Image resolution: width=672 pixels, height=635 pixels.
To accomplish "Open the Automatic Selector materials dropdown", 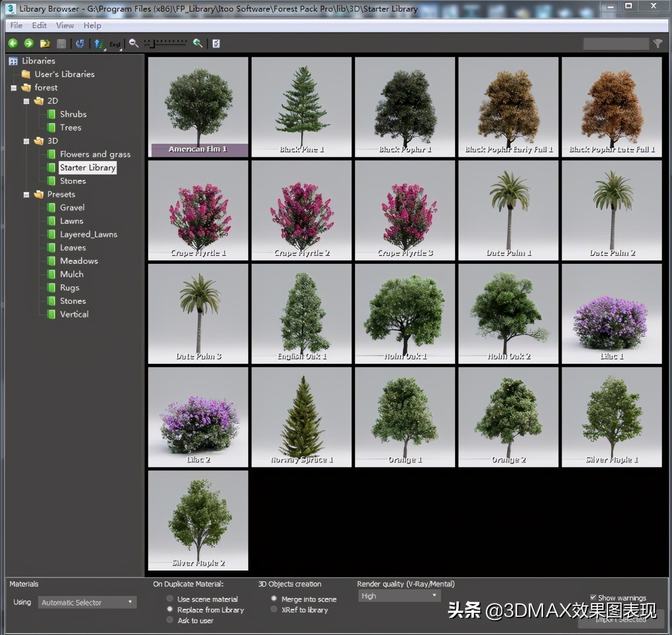I will point(87,602).
